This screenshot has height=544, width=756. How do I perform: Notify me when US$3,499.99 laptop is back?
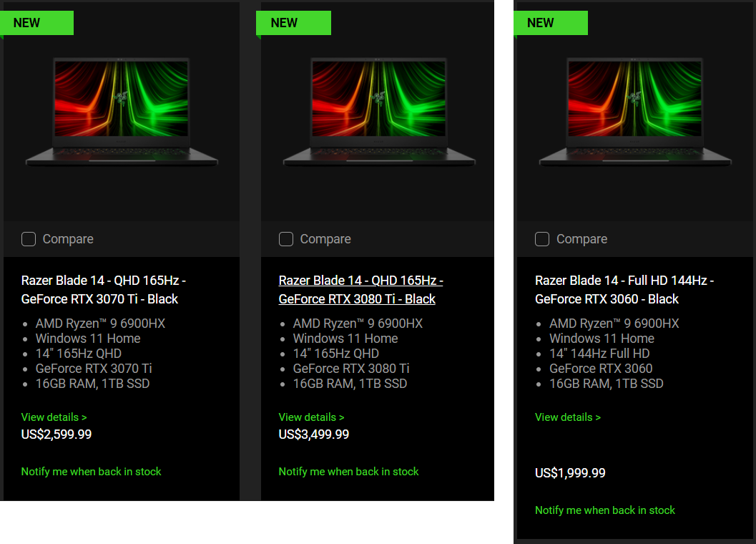pyautogui.click(x=348, y=472)
